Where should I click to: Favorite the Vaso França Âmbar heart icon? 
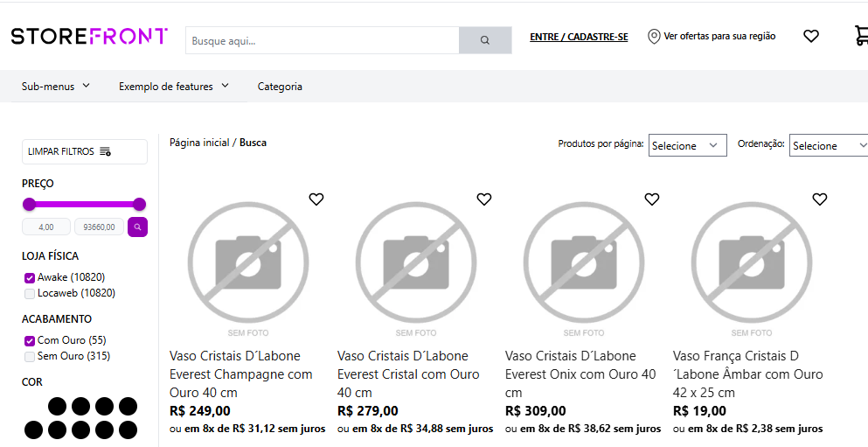click(819, 199)
